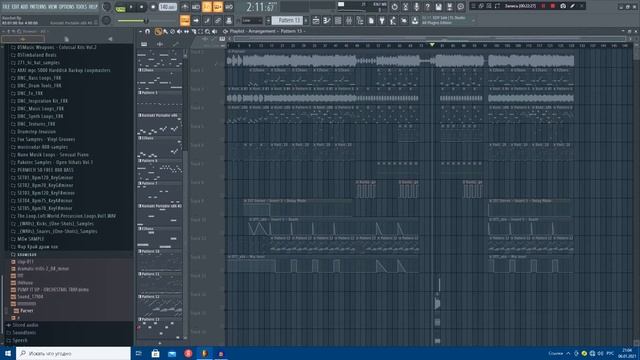Click the playlist Playback speaker tool
Viewport: 640px width, 360px height.
point(215,31)
